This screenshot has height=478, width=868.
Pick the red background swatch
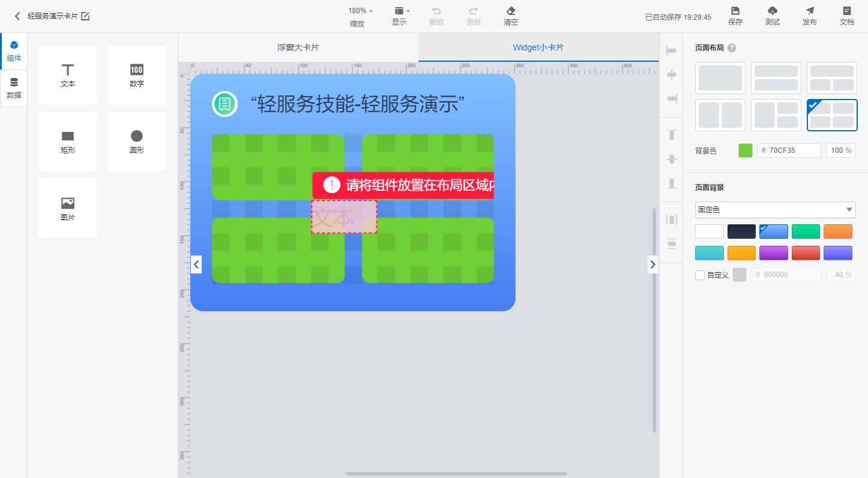coord(806,253)
